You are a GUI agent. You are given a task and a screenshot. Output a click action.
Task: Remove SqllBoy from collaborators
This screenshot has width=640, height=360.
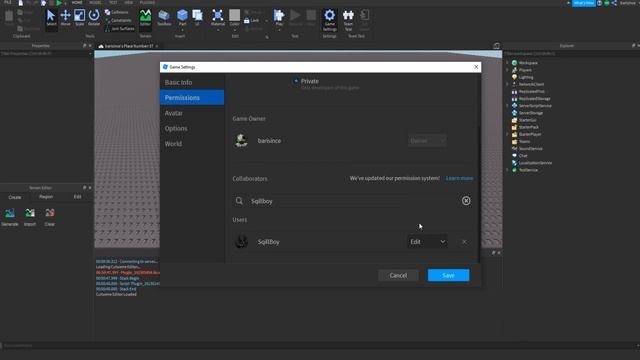pos(464,242)
